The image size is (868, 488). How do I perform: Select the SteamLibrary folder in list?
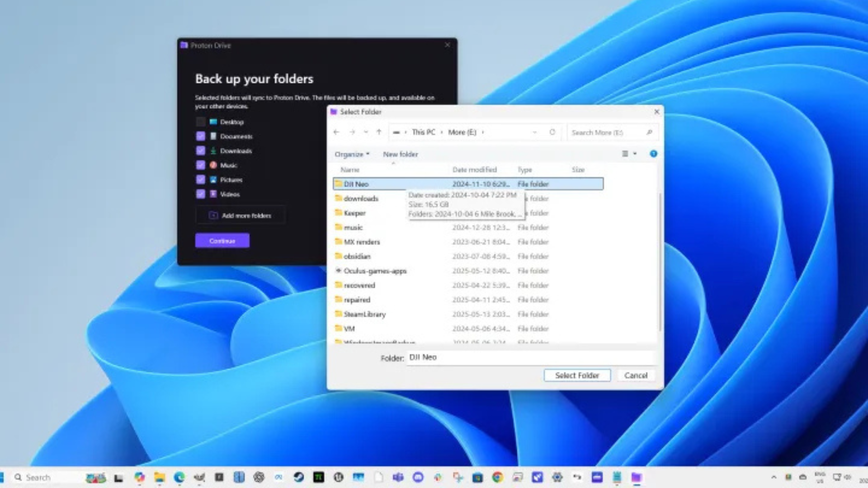[364, 314]
